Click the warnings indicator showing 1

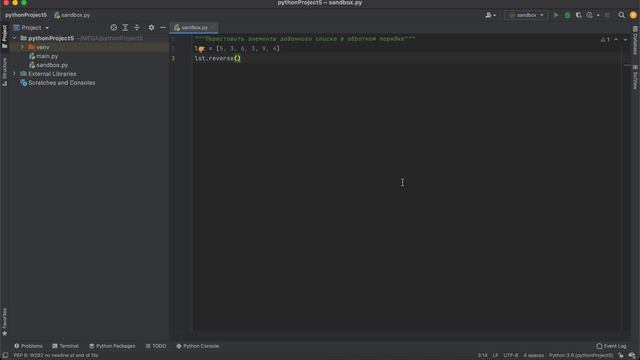pos(605,40)
